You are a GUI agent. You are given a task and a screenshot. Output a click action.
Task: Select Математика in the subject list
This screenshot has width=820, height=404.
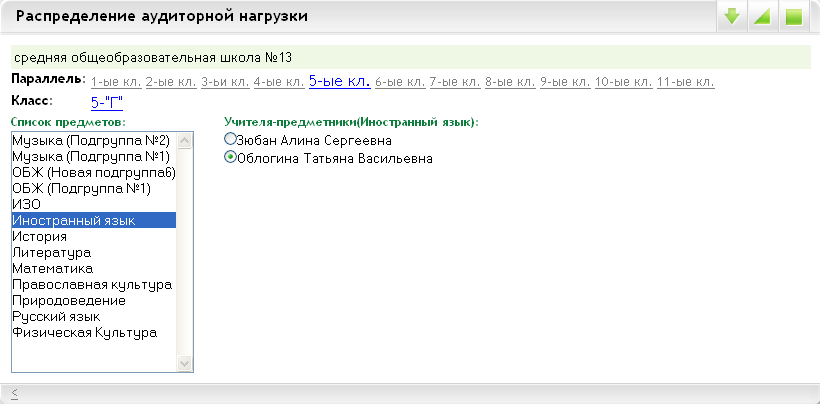(94, 269)
